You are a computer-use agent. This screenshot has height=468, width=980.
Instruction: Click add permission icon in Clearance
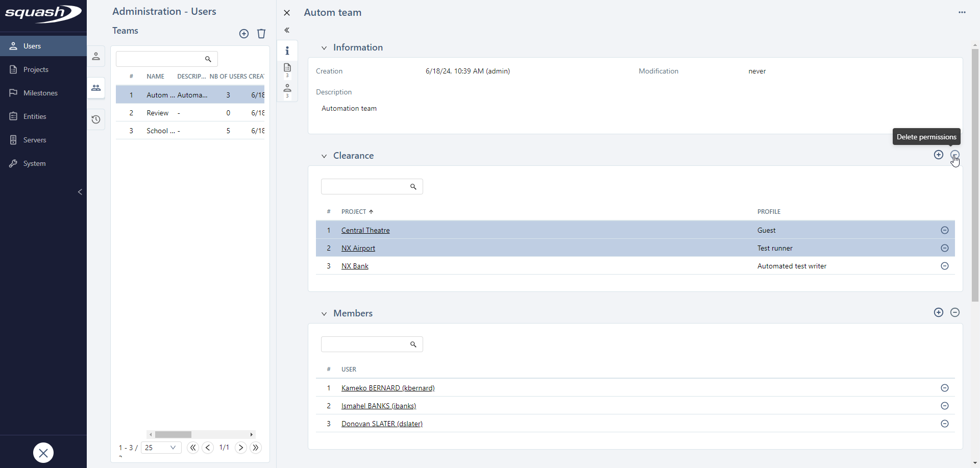coord(938,155)
